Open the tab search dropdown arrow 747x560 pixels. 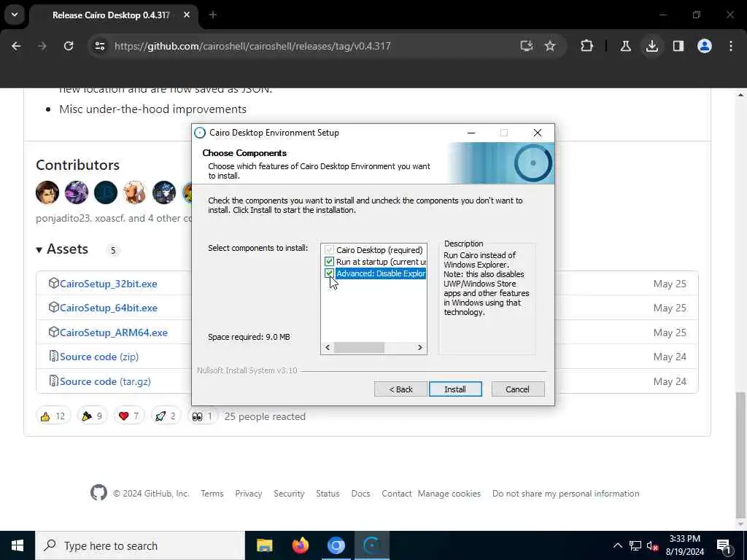point(15,15)
